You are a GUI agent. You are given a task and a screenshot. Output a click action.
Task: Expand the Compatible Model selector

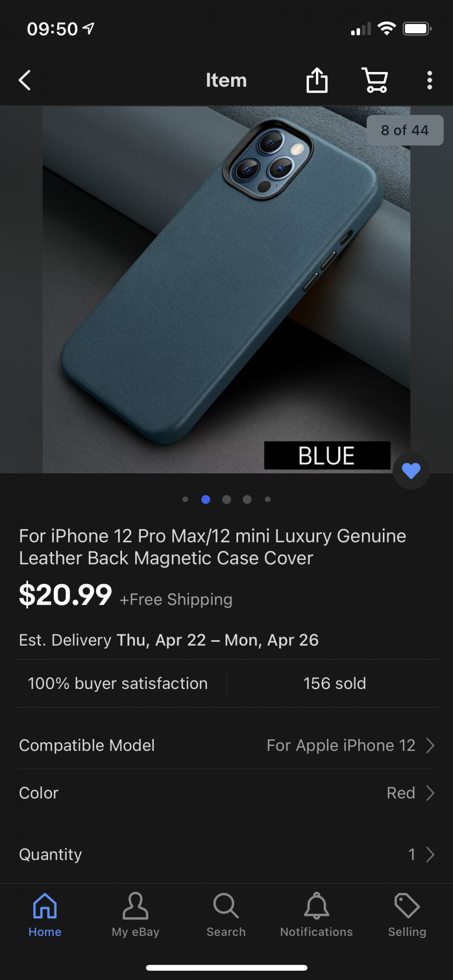tap(226, 745)
